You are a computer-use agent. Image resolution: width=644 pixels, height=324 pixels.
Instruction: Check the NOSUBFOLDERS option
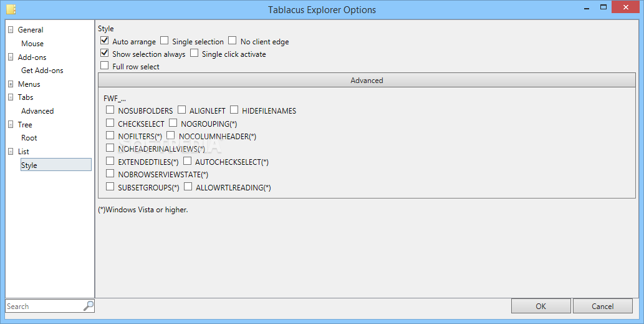click(x=110, y=110)
